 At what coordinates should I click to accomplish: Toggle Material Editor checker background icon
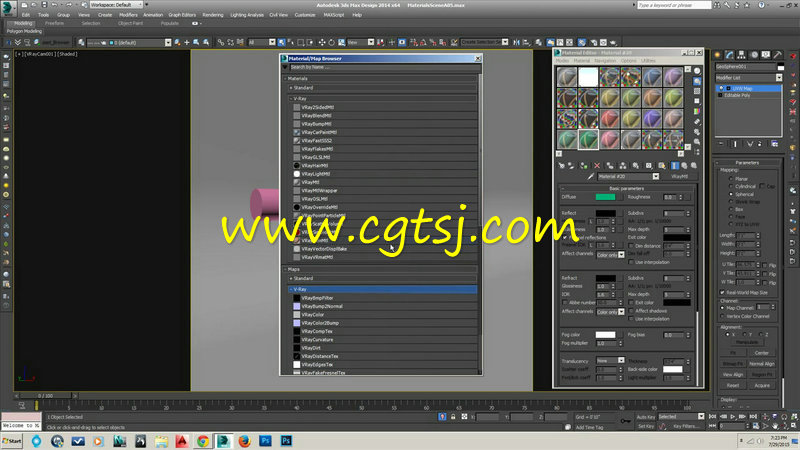(x=697, y=91)
